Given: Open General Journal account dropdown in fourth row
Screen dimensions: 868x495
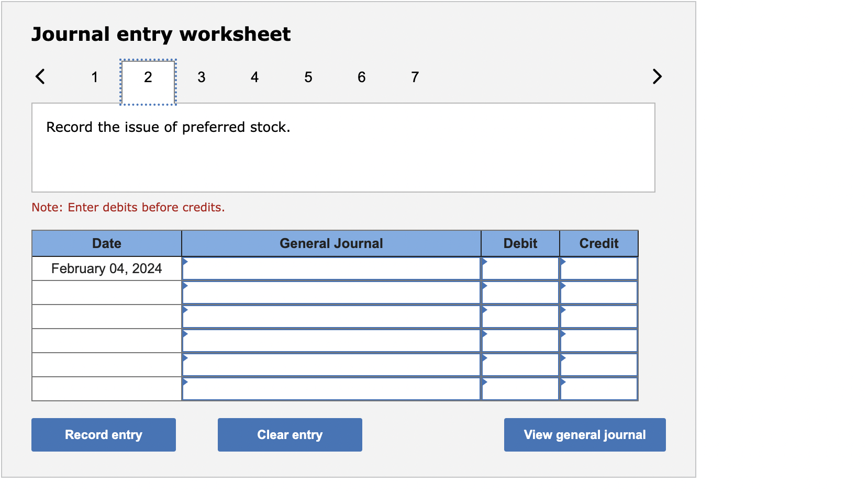Looking at the screenshot, I should pyautogui.click(x=331, y=341).
